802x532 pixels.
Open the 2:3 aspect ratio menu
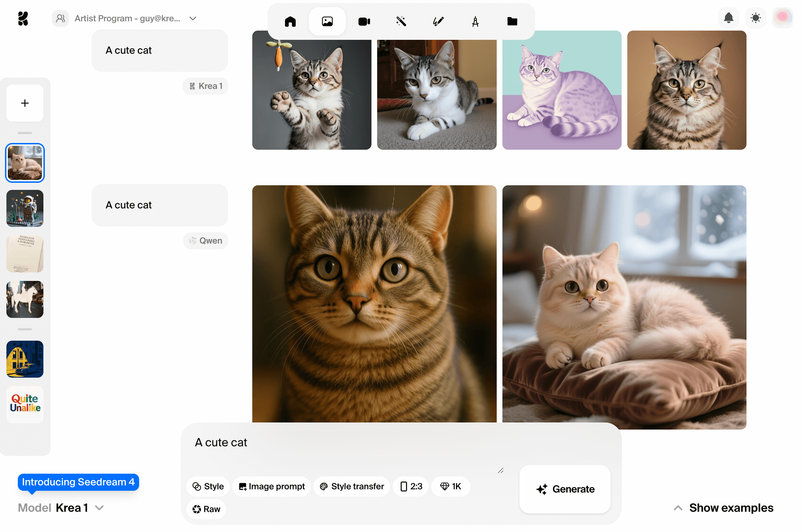(411, 486)
